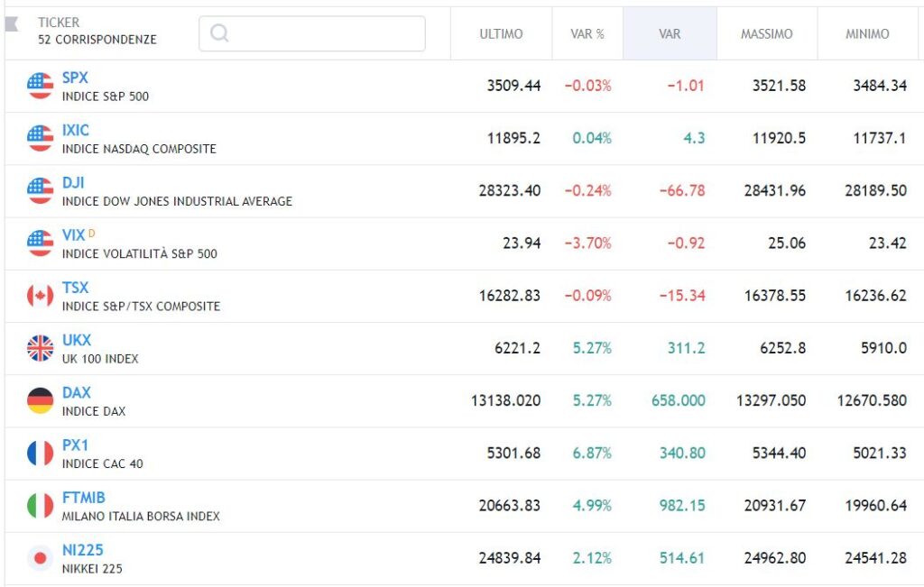Click 'INDICE DAX' description
Screen dimensions: 924x587
(94, 411)
